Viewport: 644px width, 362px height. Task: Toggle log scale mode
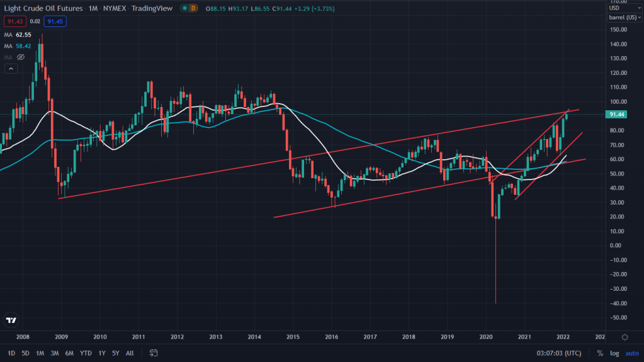tap(614, 353)
